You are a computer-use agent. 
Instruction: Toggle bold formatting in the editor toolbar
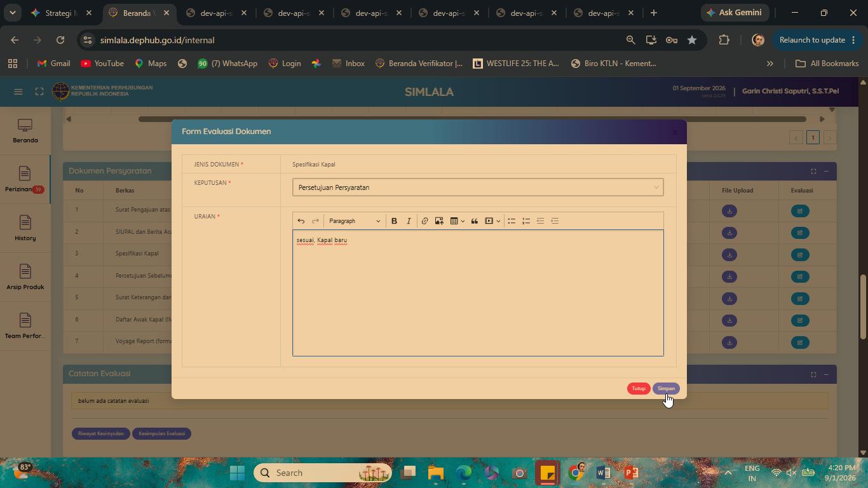tap(394, 221)
